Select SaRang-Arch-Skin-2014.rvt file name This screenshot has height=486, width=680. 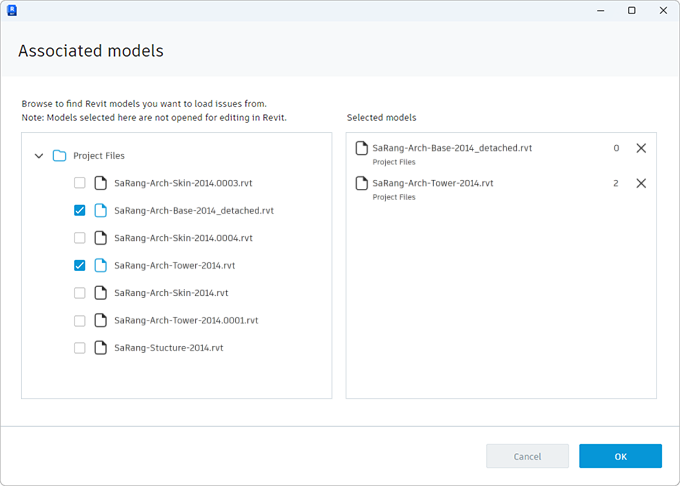171,293
